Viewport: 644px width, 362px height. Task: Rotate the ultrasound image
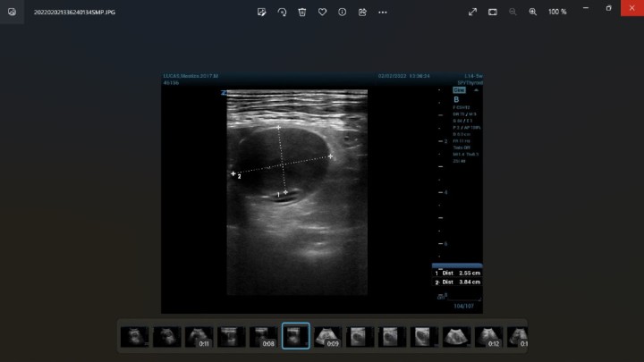pos(282,12)
